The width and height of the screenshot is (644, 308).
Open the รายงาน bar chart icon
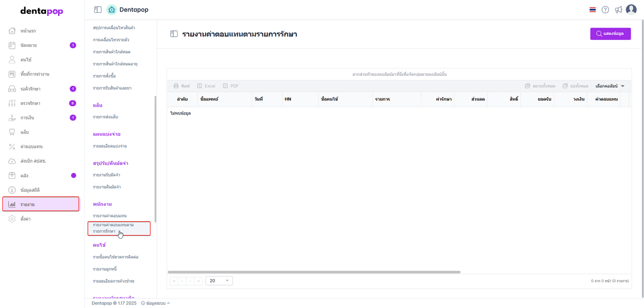pyautogui.click(x=12, y=204)
